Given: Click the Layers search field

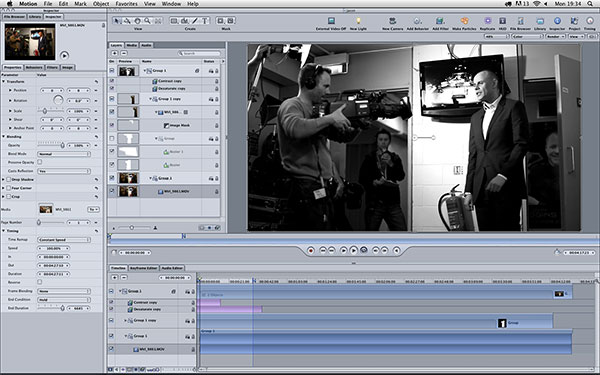Looking at the screenshot, I should click(199, 53).
